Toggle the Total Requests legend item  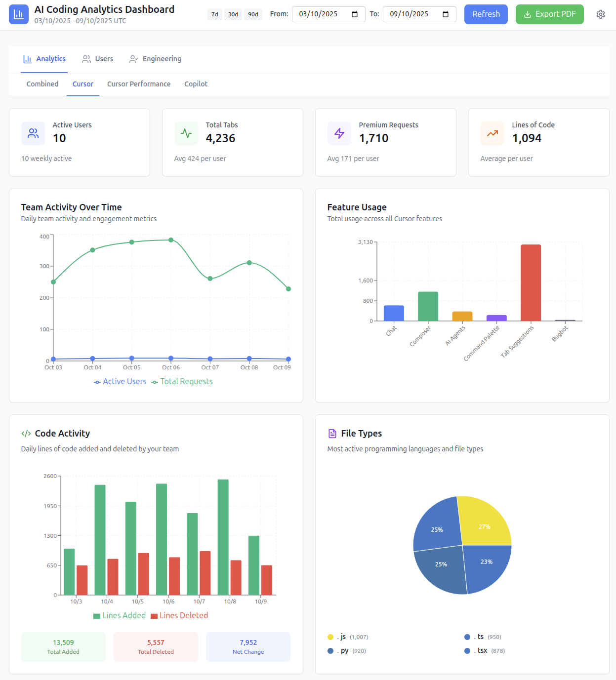click(182, 382)
